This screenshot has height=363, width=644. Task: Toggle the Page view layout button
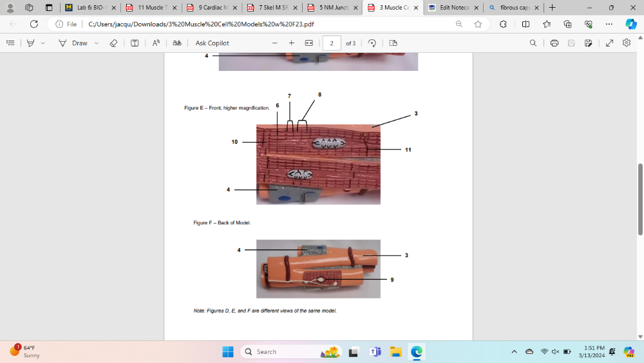(393, 43)
